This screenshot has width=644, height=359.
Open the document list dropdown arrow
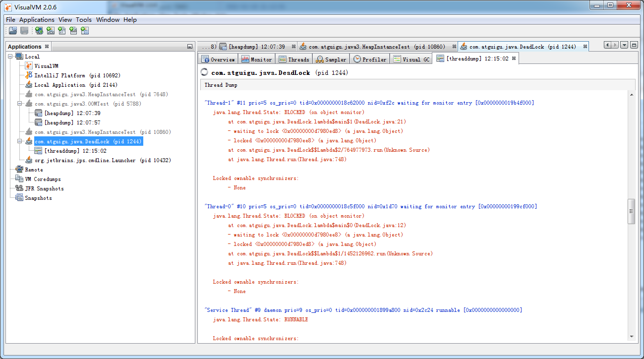[x=624, y=45]
